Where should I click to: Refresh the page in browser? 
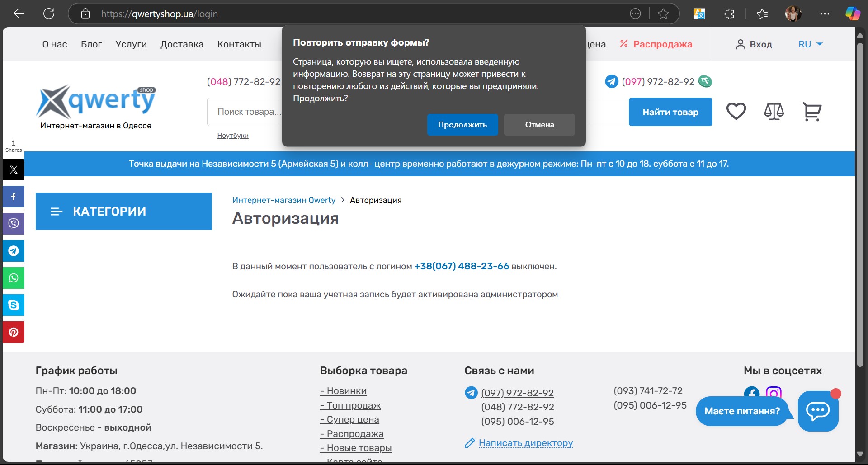coord(49,14)
